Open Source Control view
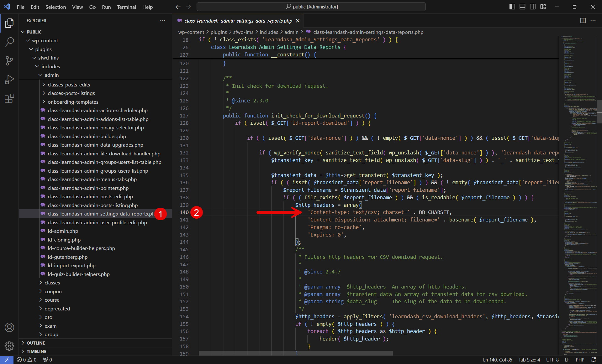 [x=9, y=60]
